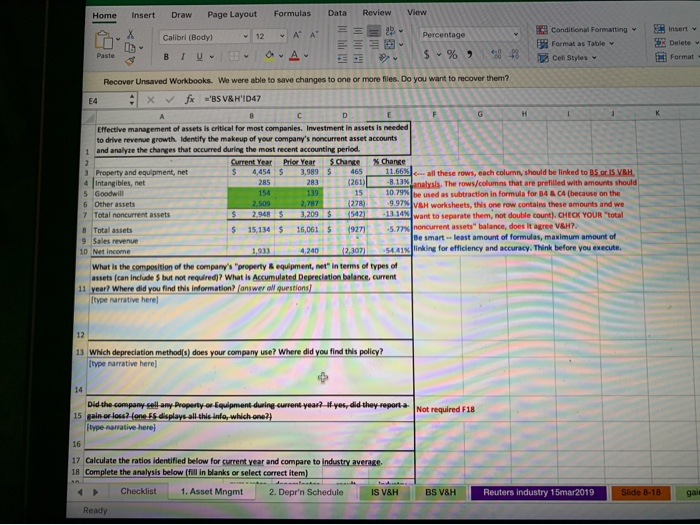The height and width of the screenshot is (525, 700).
Task: Apply the red font color A
Action: click(x=294, y=56)
